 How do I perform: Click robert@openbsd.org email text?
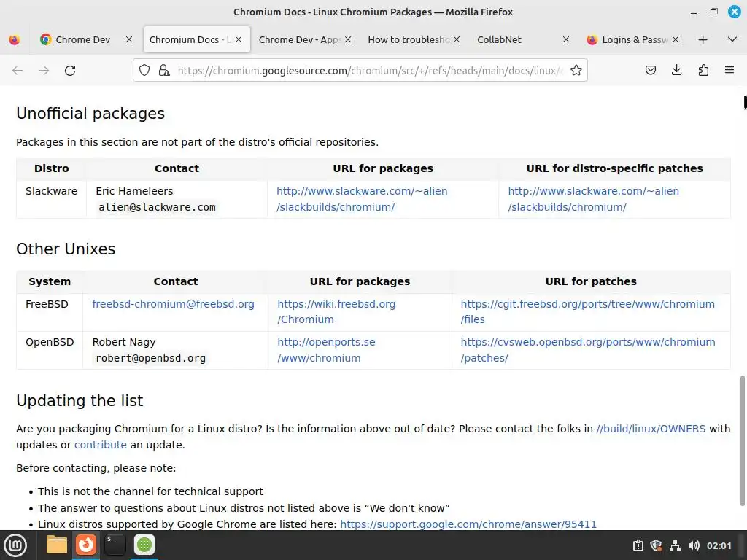150,358
